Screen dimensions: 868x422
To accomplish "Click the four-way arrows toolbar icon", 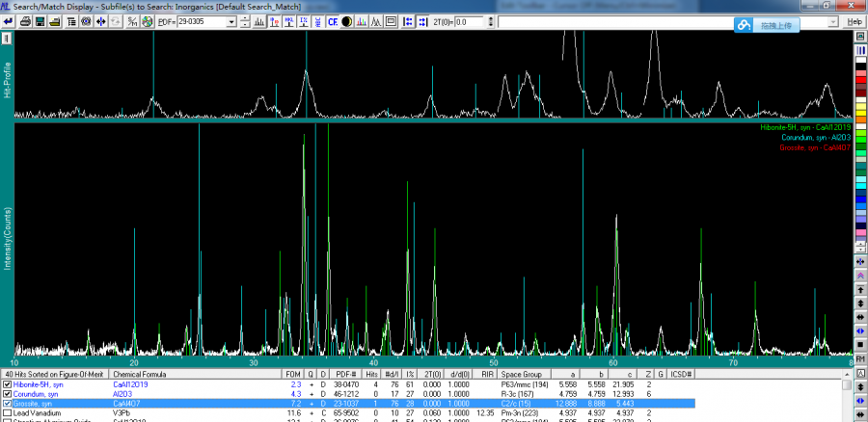I will [x=101, y=21].
